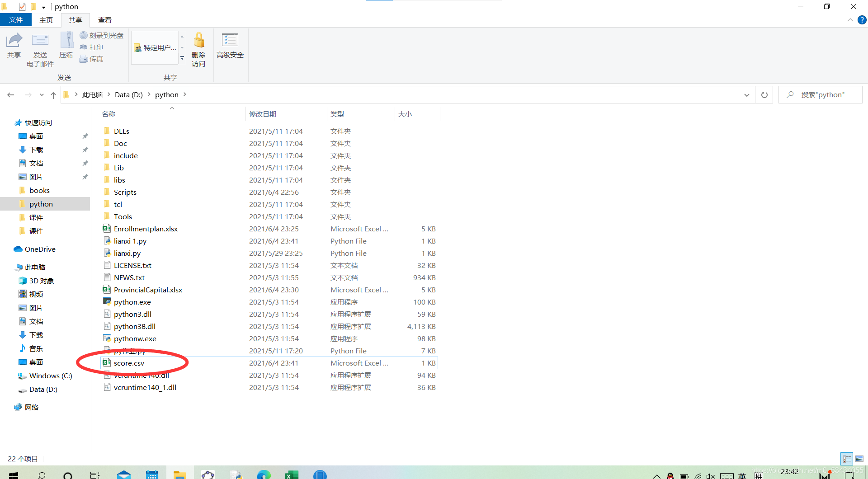The width and height of the screenshot is (868, 479).
Task: Open Microsoft Edge from taskbar
Action: click(x=264, y=474)
